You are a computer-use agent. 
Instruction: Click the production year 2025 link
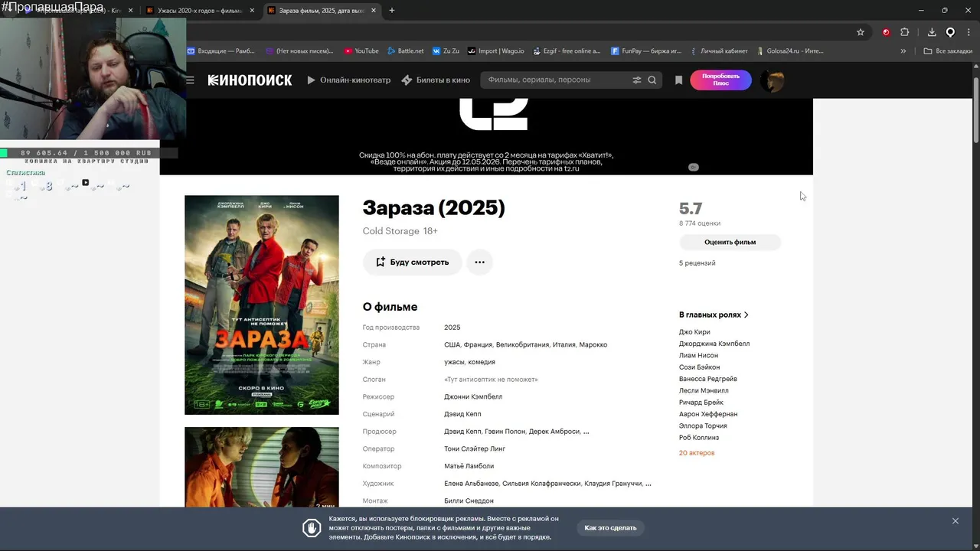click(452, 328)
